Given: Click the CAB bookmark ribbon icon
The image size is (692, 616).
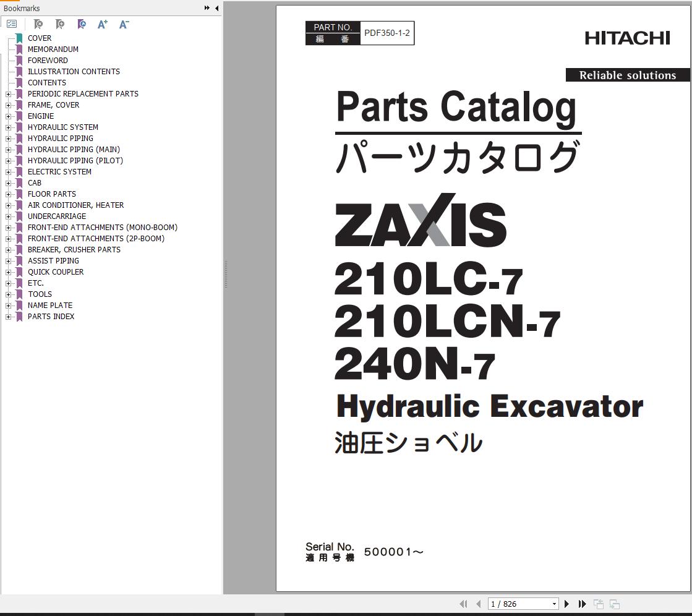Looking at the screenshot, I should [x=19, y=183].
